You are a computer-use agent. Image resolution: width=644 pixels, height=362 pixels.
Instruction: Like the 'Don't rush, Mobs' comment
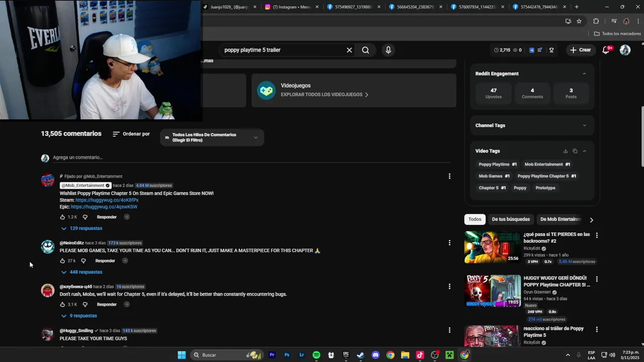click(62, 305)
